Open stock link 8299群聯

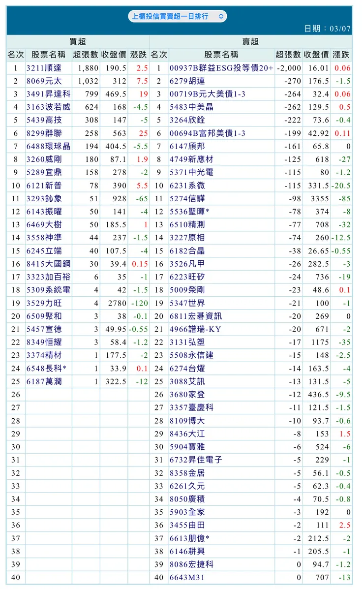(x=44, y=133)
